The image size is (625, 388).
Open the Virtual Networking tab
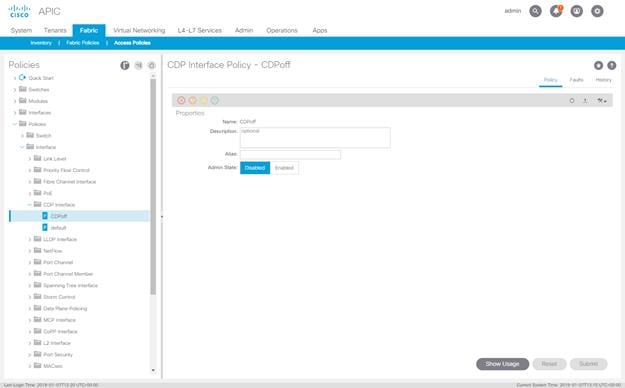point(139,30)
